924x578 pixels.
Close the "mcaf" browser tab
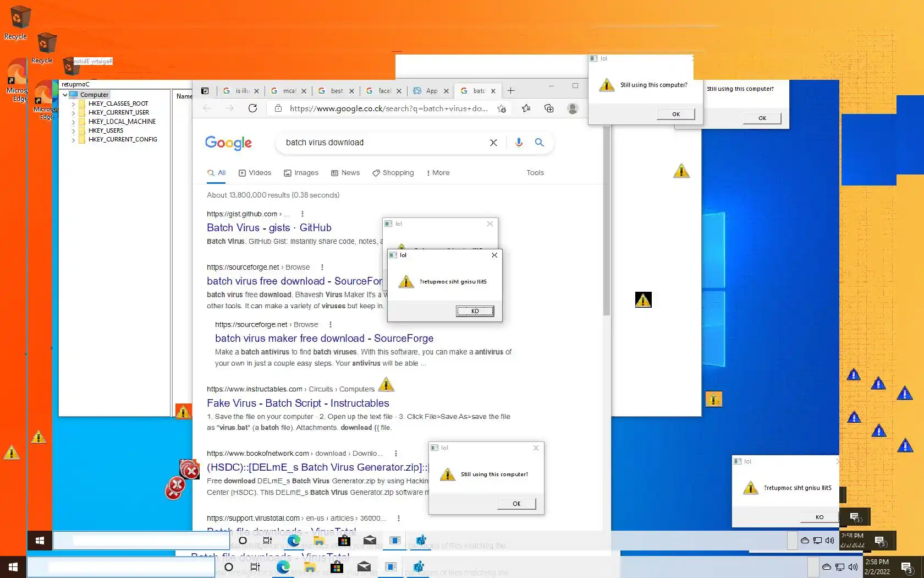304,91
